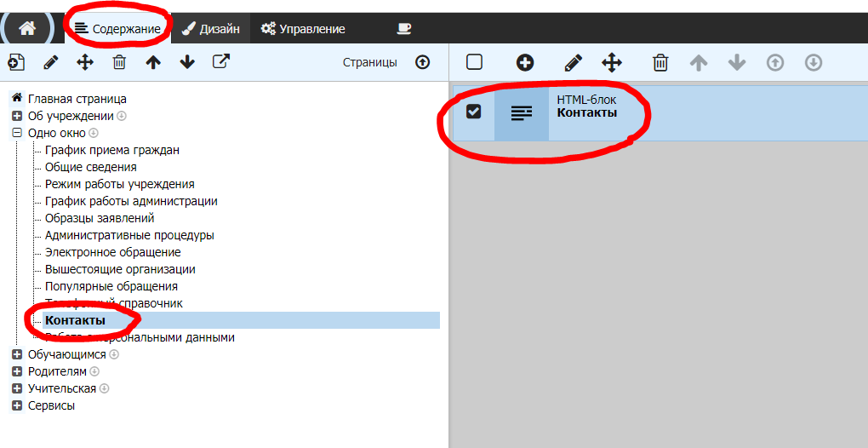This screenshot has width=868, height=448.
Task: Open page in new window icon
Action: point(221,62)
